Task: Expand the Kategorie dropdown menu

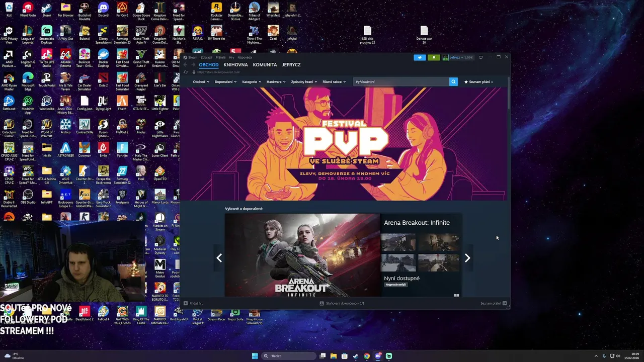Action: click(x=252, y=81)
